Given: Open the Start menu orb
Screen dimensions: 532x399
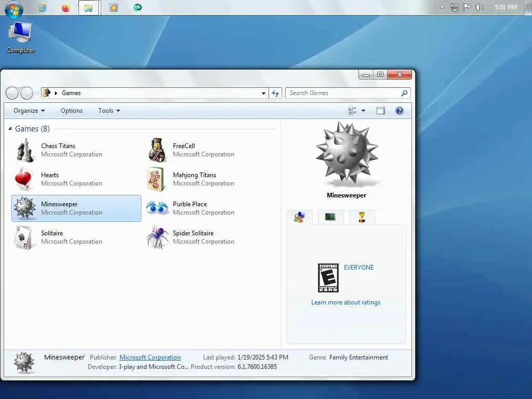Looking at the screenshot, I should click(x=14, y=9).
